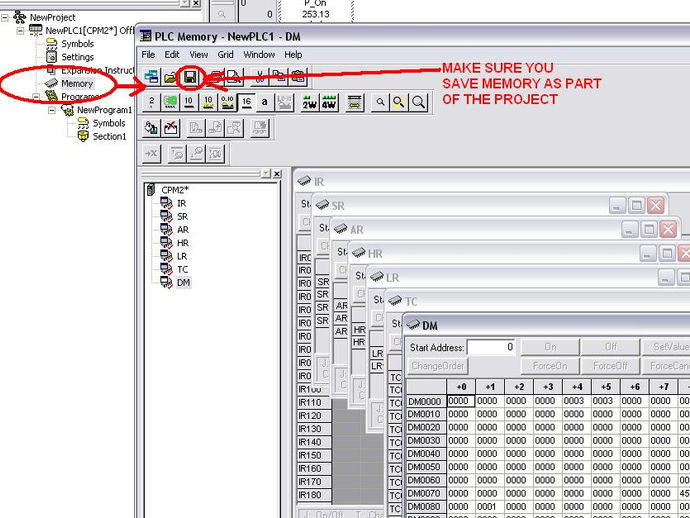This screenshot has width=690, height=518.
Task: Select the signed decimal 10 format icon
Action: pos(208,103)
